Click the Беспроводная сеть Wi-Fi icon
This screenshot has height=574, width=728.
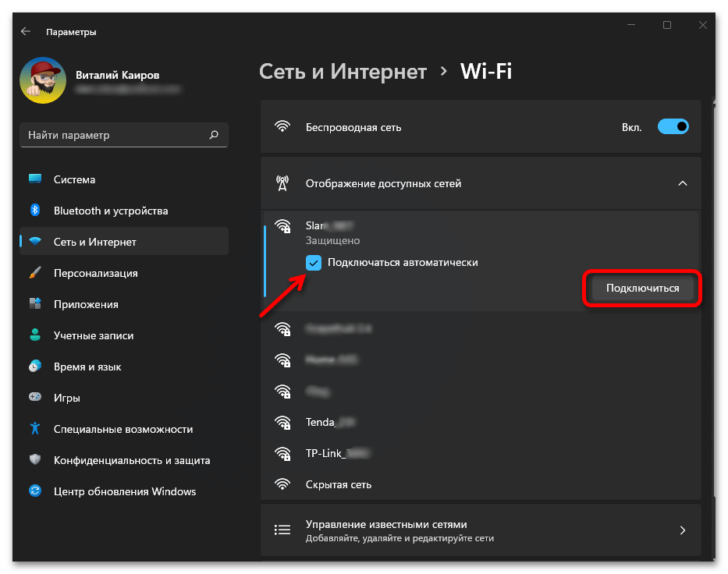coord(282,126)
